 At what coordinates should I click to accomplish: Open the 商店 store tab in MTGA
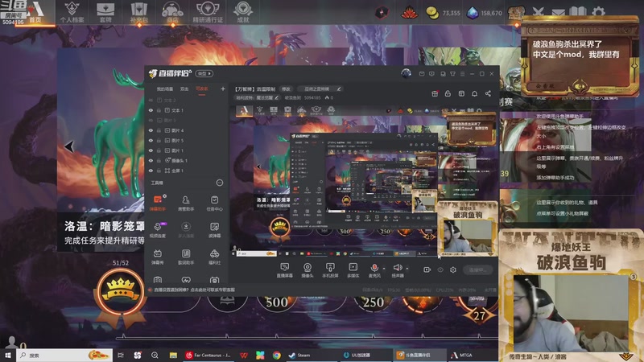172,12
